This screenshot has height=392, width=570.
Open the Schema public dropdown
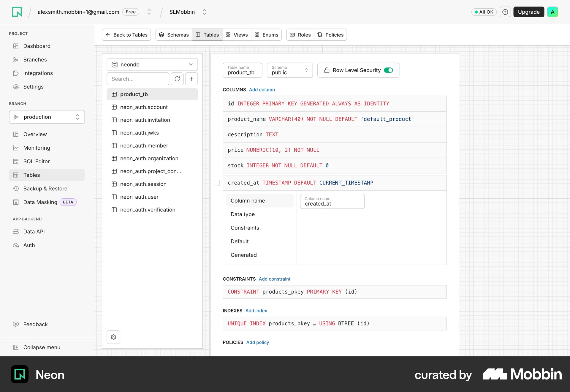click(290, 70)
